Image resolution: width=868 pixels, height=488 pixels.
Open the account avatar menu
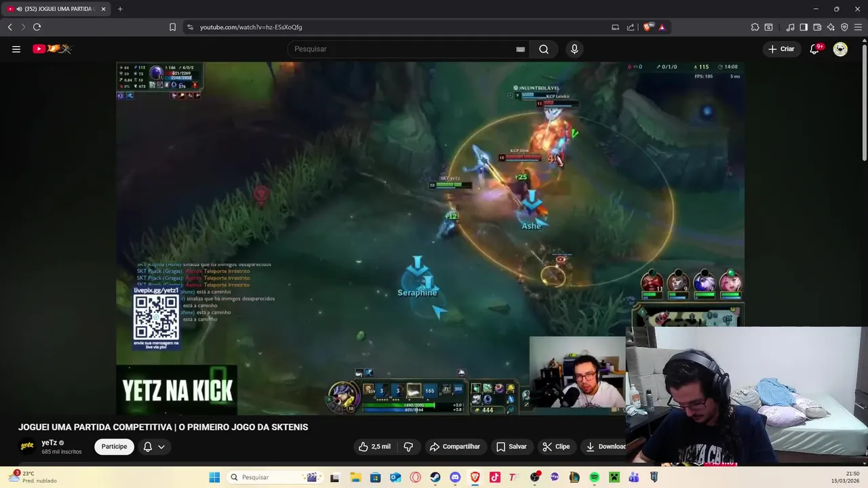pos(840,49)
